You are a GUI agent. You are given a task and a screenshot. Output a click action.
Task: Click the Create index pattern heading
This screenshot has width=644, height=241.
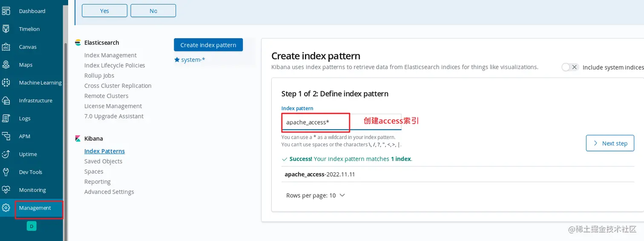316,56
